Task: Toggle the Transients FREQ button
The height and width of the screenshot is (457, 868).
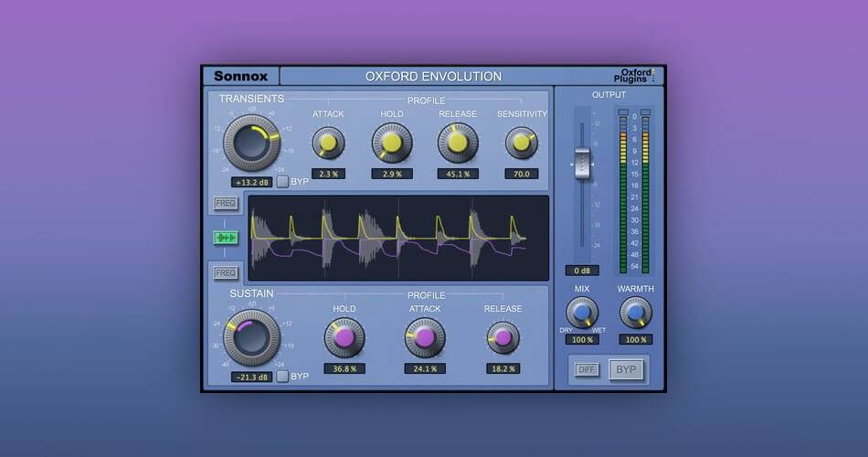Action: (226, 203)
